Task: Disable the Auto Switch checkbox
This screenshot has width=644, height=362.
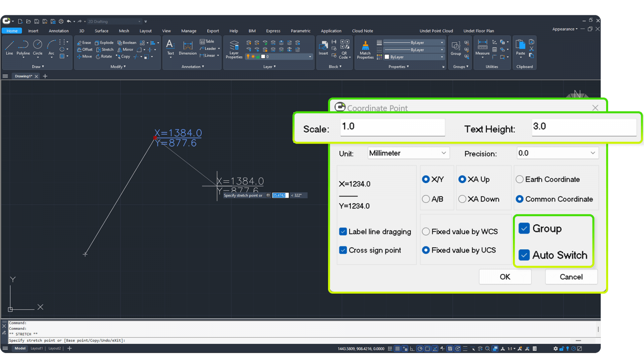Action: [x=524, y=255]
